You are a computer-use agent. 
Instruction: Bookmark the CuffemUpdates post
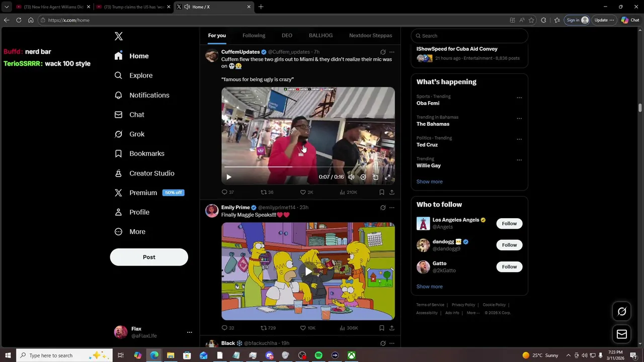[382, 192]
